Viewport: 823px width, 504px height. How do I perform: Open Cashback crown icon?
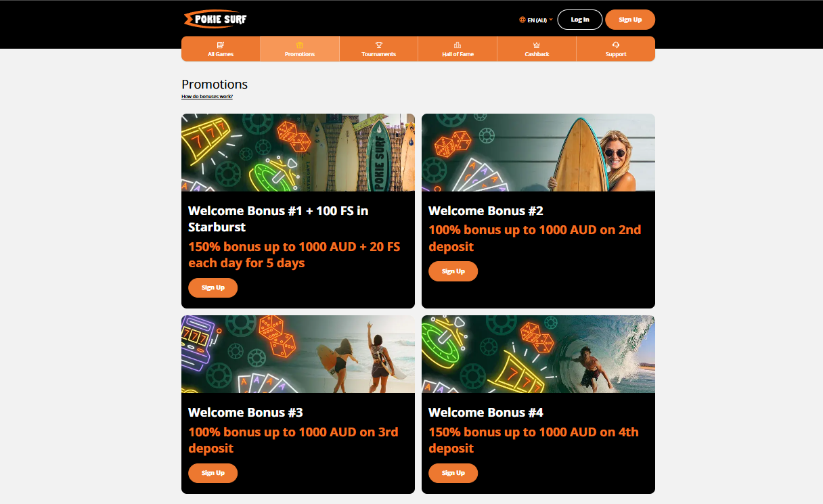[x=537, y=45]
